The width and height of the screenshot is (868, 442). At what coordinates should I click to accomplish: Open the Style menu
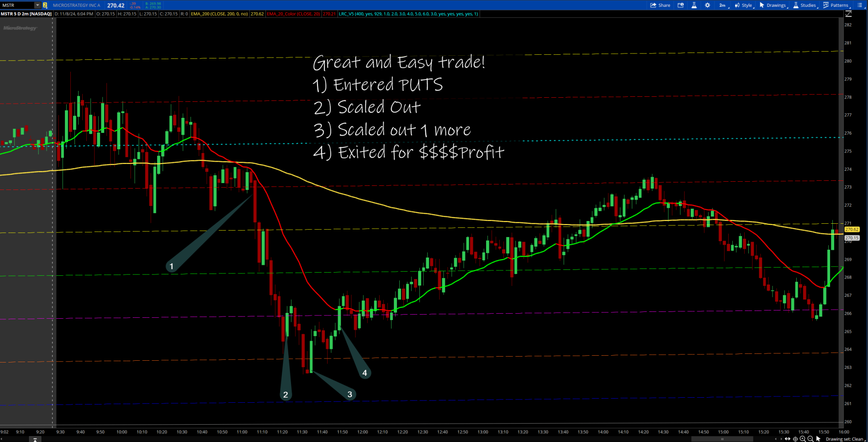[743, 5]
